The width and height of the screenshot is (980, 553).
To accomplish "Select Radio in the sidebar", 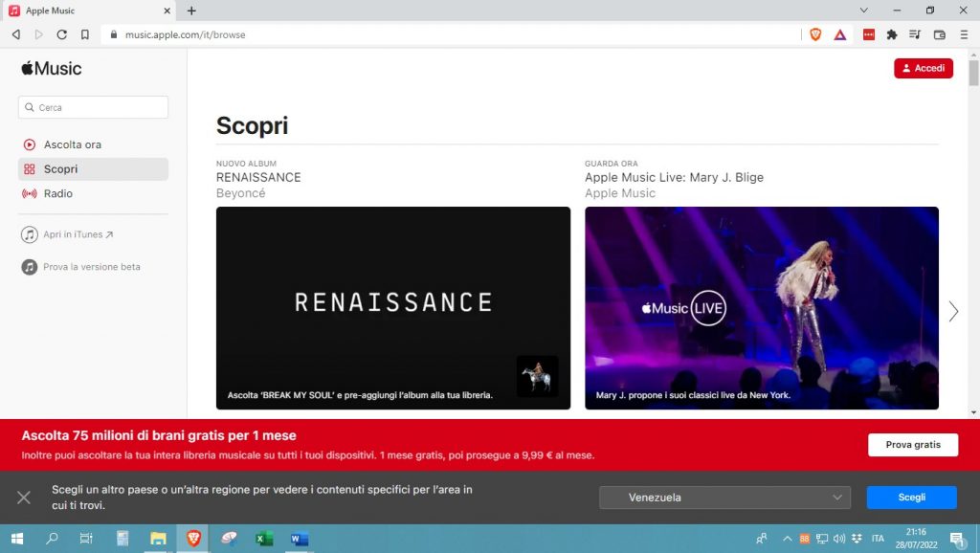I will (57, 193).
